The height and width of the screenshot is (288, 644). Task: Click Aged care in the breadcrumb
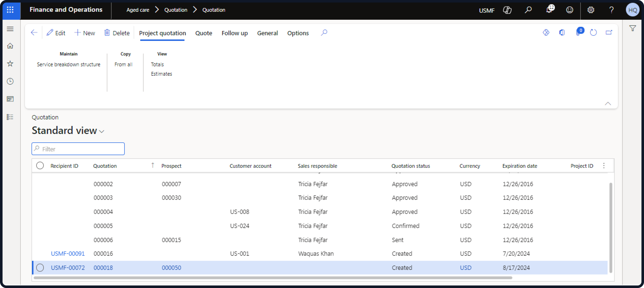pos(138,10)
